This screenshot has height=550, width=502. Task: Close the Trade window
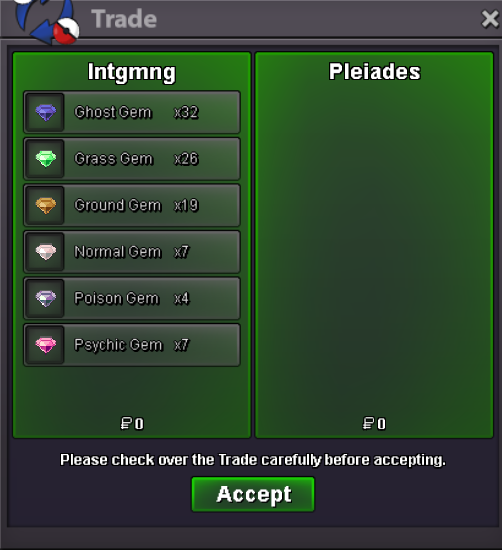click(x=490, y=19)
